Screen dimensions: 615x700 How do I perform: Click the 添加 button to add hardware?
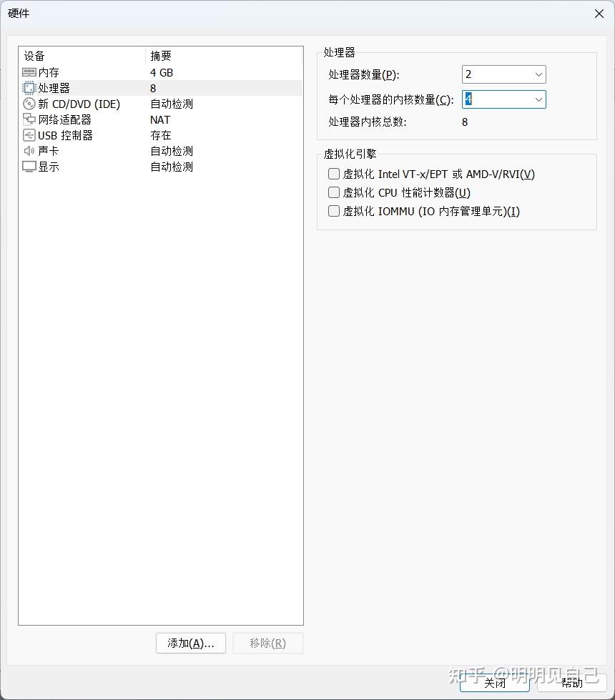tap(190, 643)
